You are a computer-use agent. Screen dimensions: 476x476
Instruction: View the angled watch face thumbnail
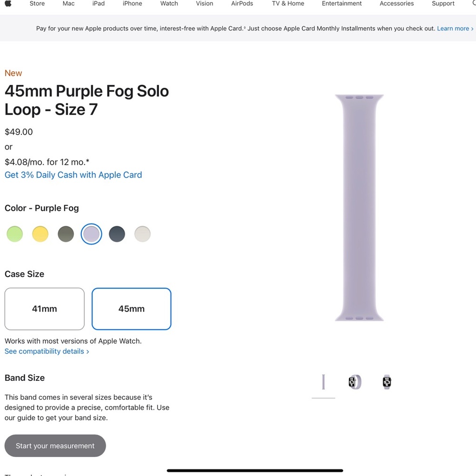(355, 381)
